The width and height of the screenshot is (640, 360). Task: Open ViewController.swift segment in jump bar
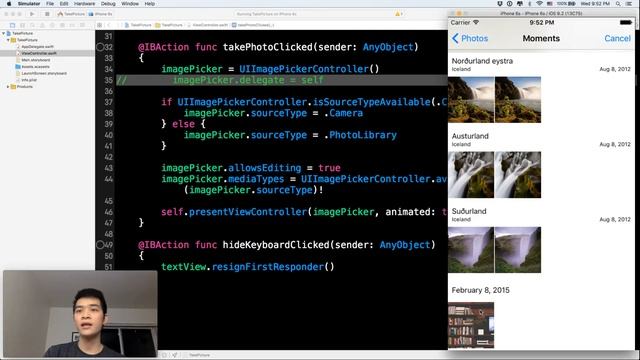click(207, 25)
